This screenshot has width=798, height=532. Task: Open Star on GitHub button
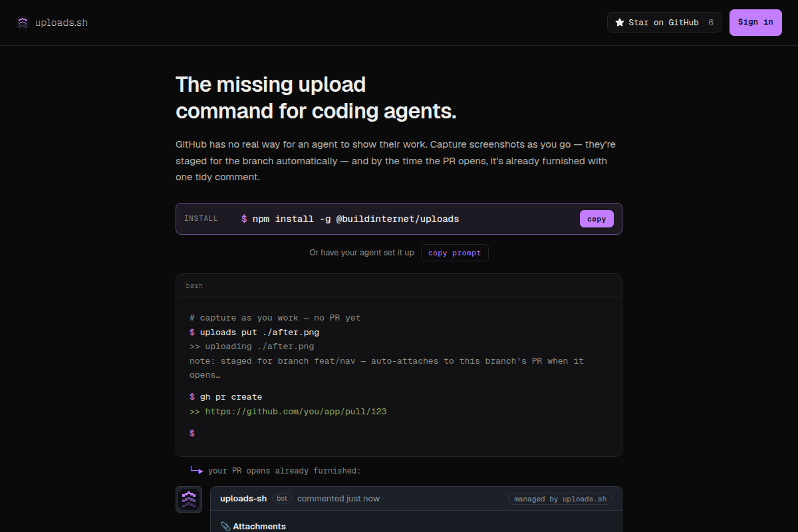point(664,23)
